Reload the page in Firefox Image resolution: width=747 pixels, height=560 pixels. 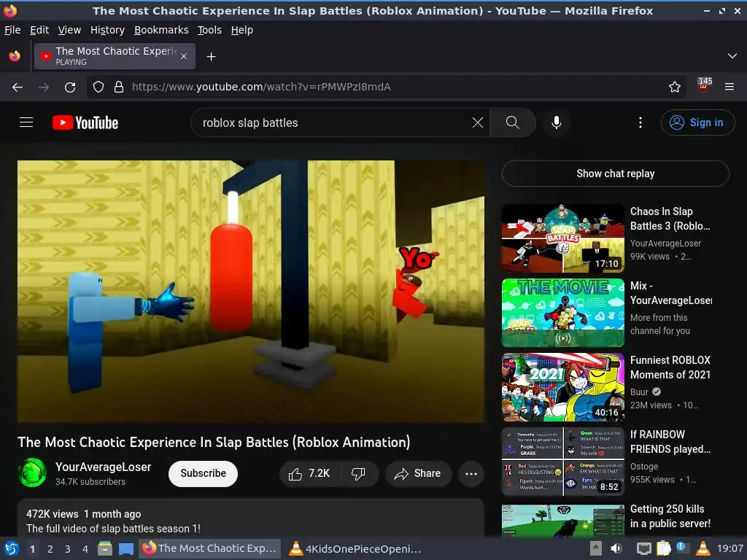click(x=70, y=87)
